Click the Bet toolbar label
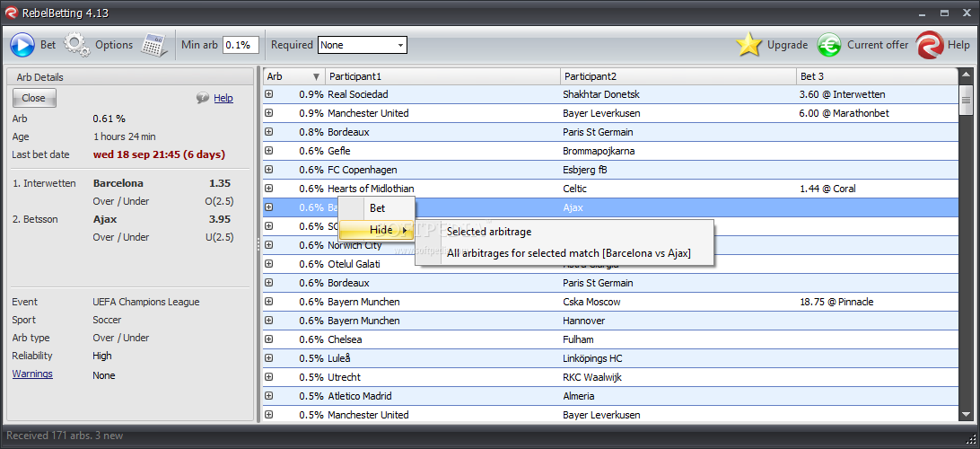The image size is (980, 449). 48,45
